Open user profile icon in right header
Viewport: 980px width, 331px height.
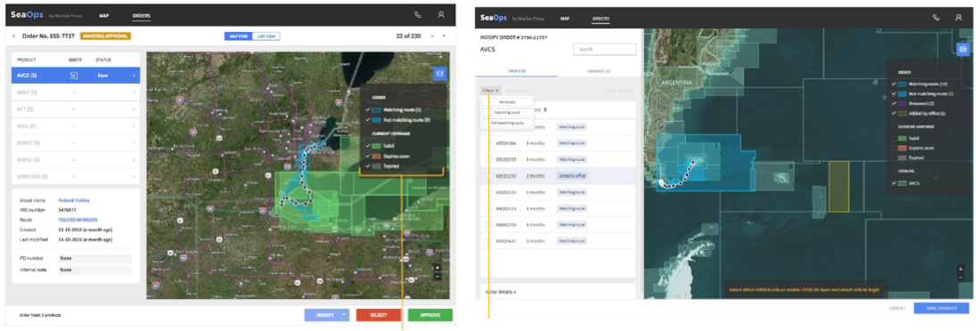pos(958,18)
